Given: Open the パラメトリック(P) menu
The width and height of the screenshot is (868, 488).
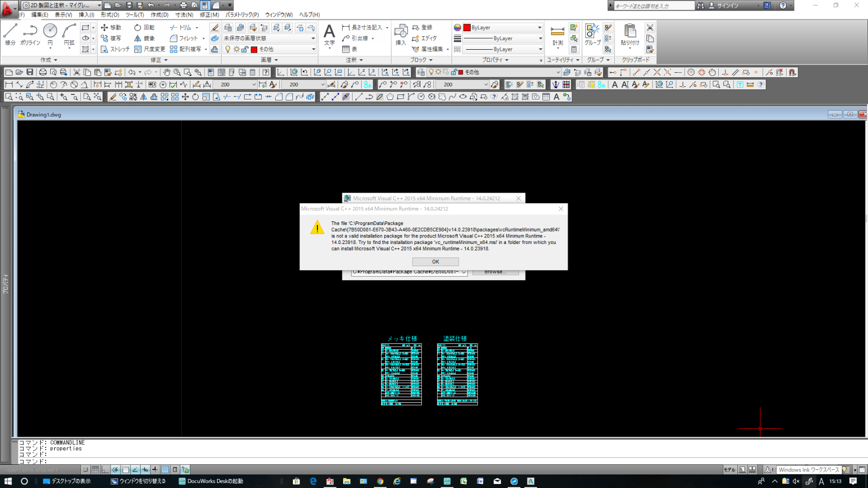Looking at the screenshot, I should tap(242, 15).
